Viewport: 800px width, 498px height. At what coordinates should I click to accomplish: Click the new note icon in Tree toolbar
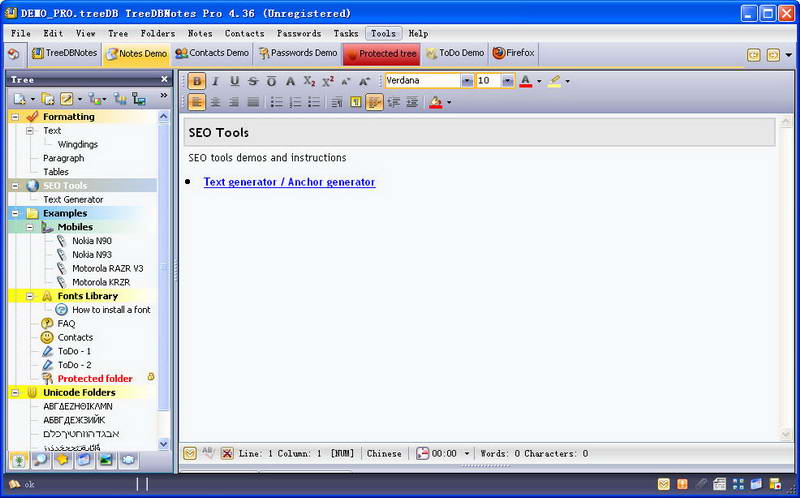(x=19, y=98)
